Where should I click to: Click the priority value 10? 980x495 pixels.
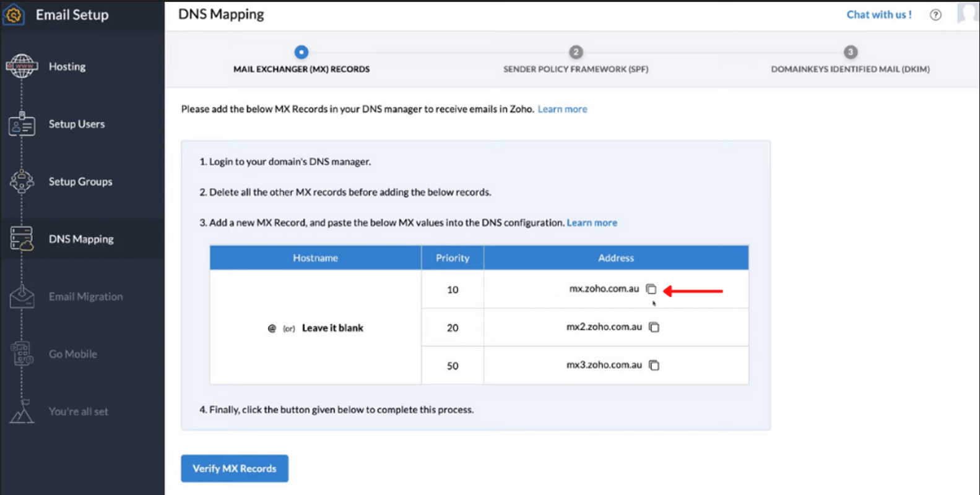tap(453, 290)
